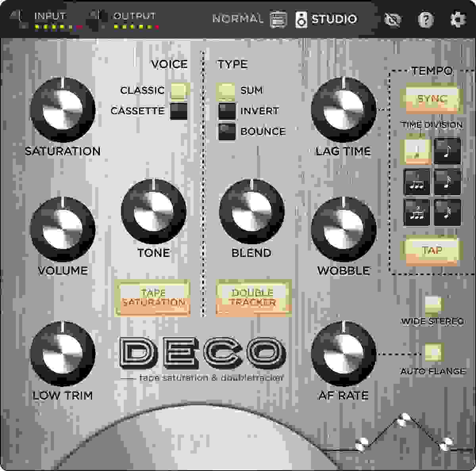
Task: Select the triplet time division icon
Action: [x=416, y=182]
